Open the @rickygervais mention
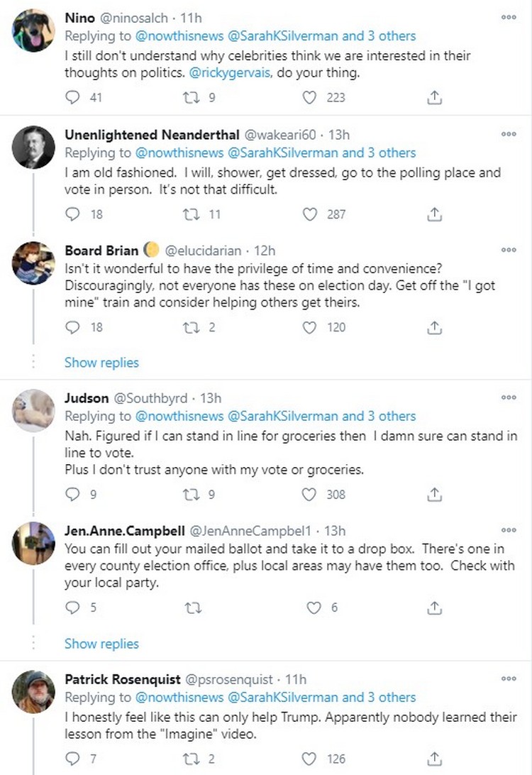 pyautogui.click(x=228, y=73)
